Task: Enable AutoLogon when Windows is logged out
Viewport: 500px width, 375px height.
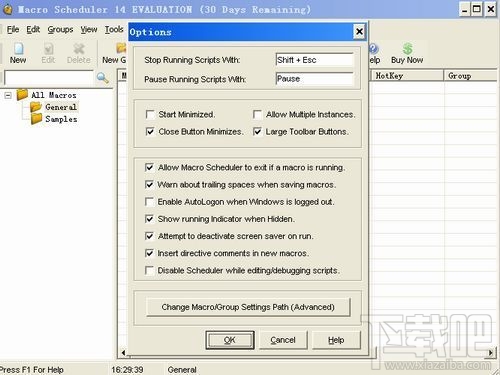Action: [149, 202]
